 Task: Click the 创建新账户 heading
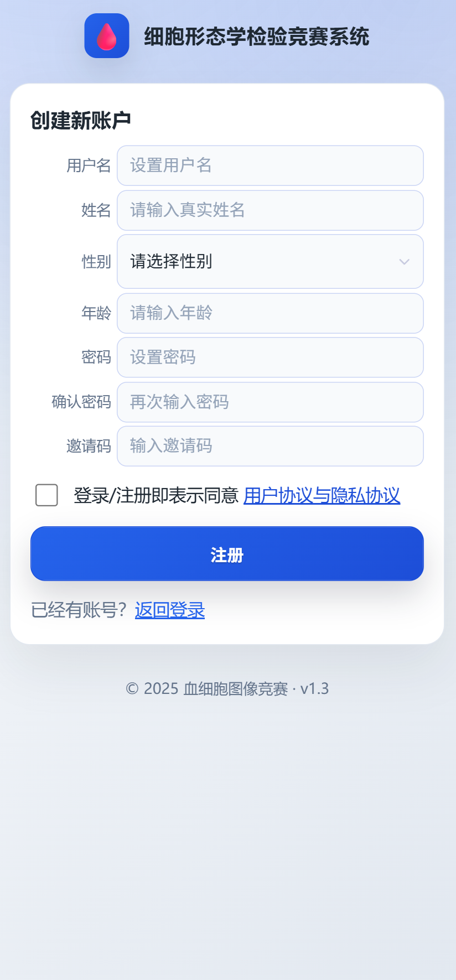[x=81, y=120]
